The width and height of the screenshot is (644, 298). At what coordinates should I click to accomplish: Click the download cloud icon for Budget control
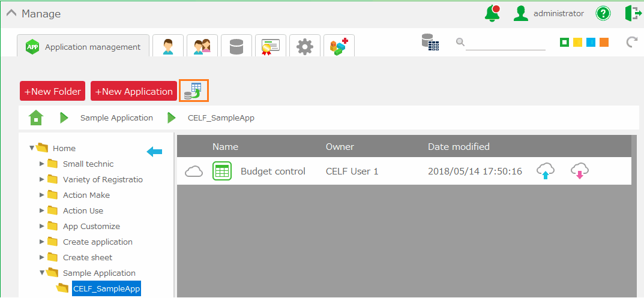tap(579, 171)
